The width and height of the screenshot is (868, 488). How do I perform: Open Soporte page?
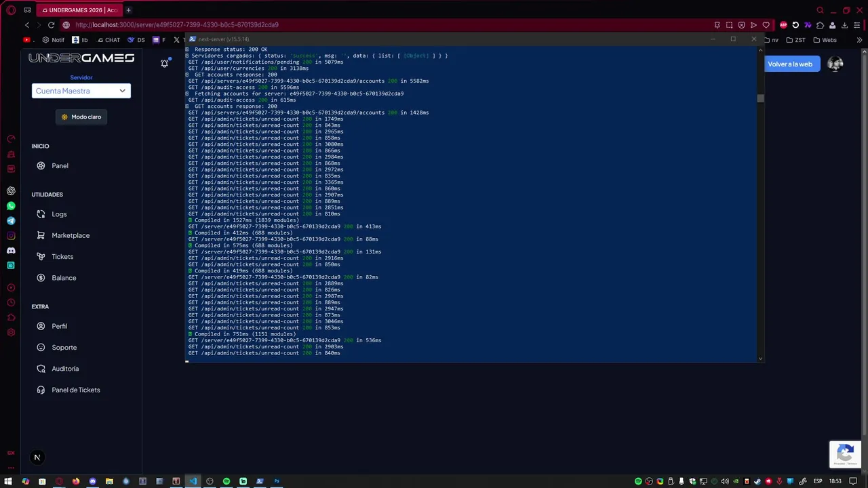tap(64, 347)
